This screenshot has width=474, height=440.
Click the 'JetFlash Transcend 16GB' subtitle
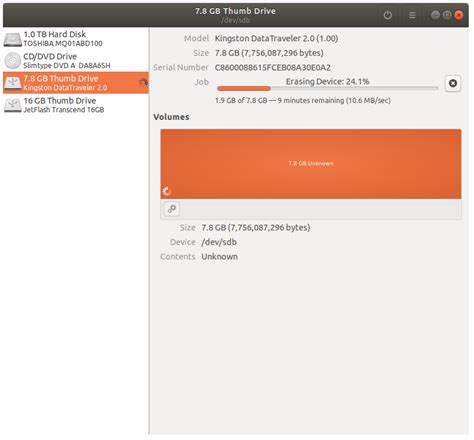pos(64,110)
